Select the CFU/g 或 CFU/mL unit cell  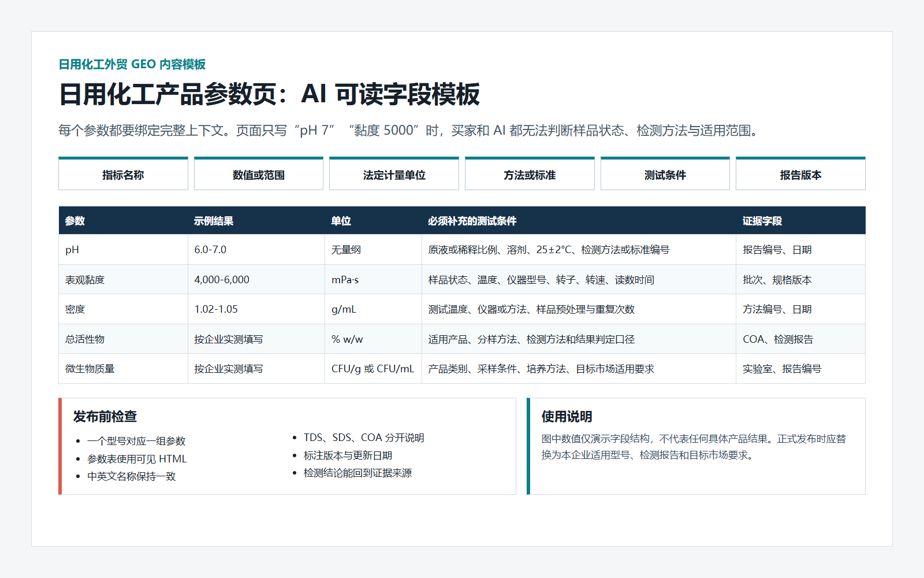pyautogui.click(x=373, y=369)
